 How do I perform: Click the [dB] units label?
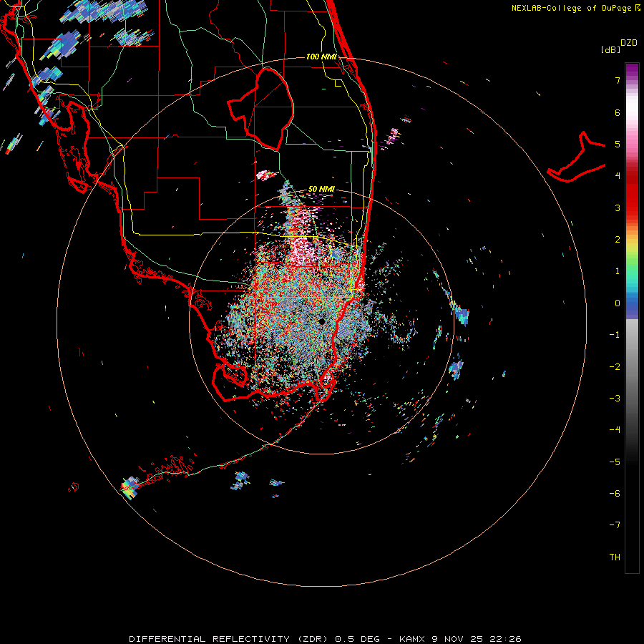[610, 49]
